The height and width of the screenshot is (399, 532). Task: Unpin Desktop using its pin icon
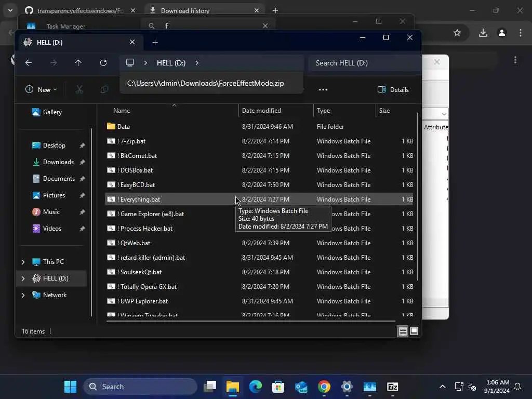point(82,145)
